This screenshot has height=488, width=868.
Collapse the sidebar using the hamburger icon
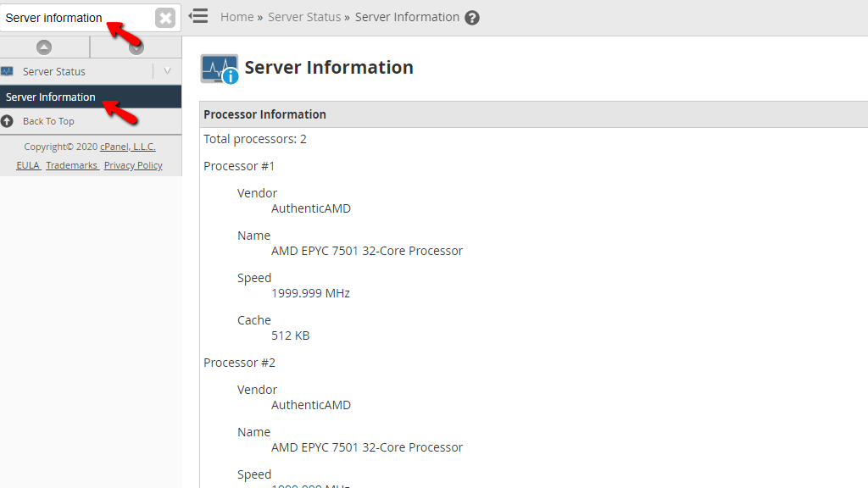click(x=198, y=15)
